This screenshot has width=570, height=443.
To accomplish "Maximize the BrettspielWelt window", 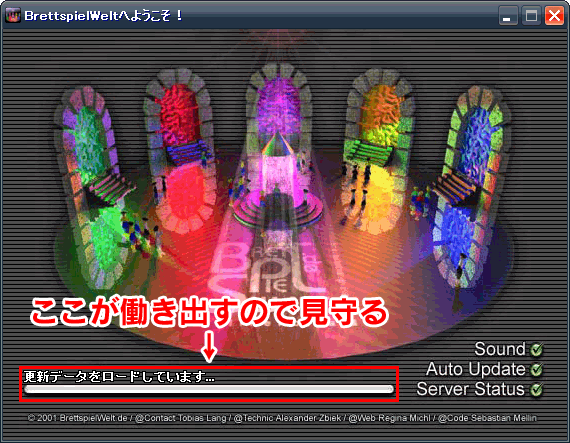I will click(531, 16).
